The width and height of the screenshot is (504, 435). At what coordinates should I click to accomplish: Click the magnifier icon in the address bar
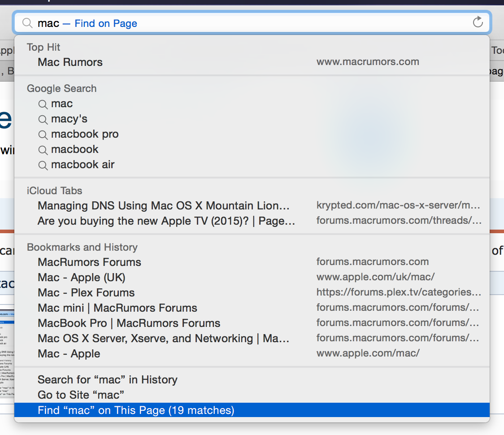27,23
